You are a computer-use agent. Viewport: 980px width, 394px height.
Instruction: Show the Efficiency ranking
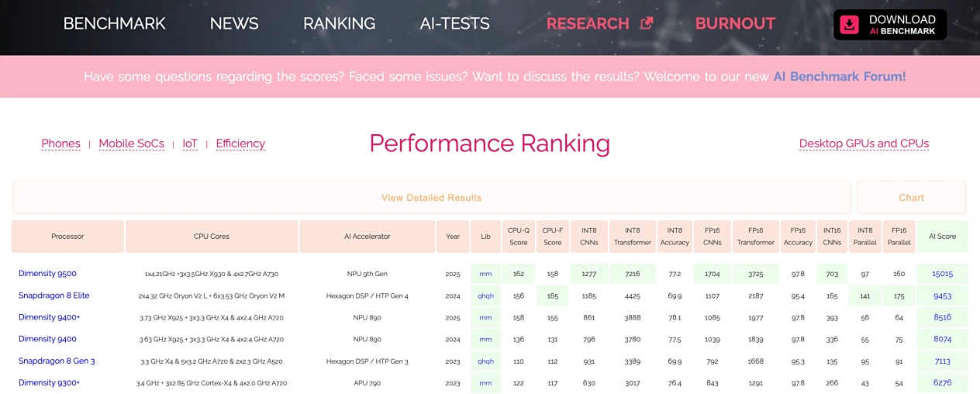(x=240, y=143)
